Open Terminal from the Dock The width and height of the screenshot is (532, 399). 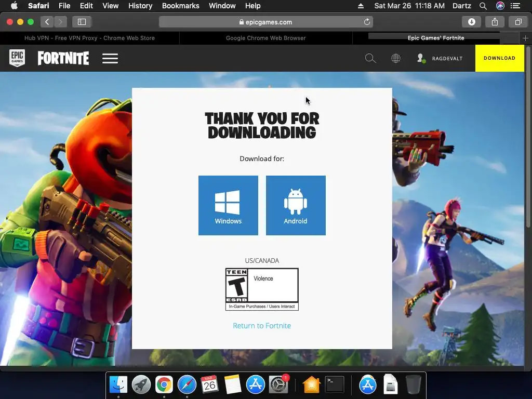click(335, 385)
